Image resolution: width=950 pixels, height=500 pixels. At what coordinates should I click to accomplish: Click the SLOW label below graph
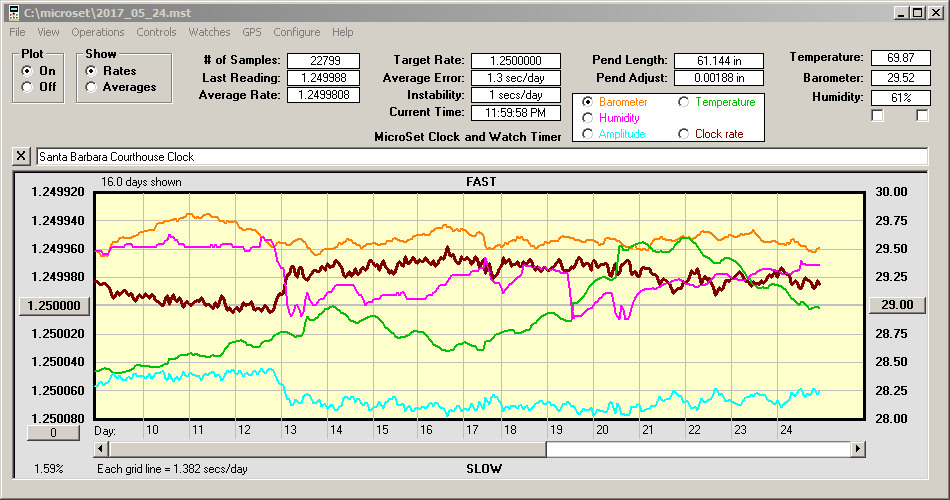[483, 468]
